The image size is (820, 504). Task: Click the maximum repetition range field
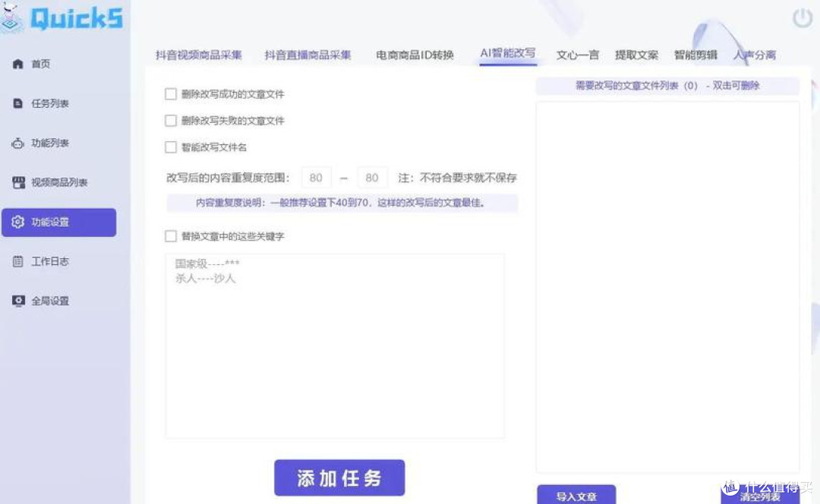pyautogui.click(x=372, y=178)
